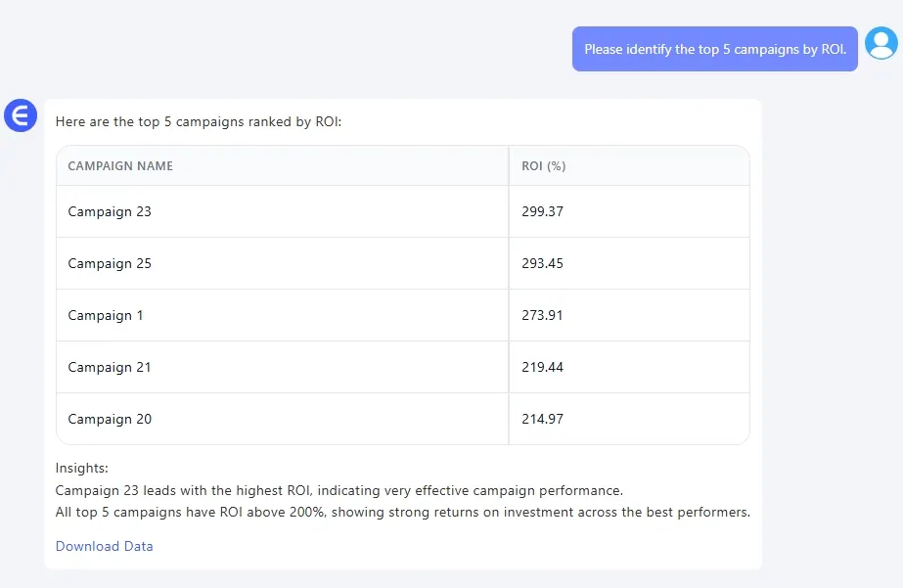Click the 273.91 ROI value
Image resolution: width=903 pixels, height=588 pixels.
click(542, 315)
